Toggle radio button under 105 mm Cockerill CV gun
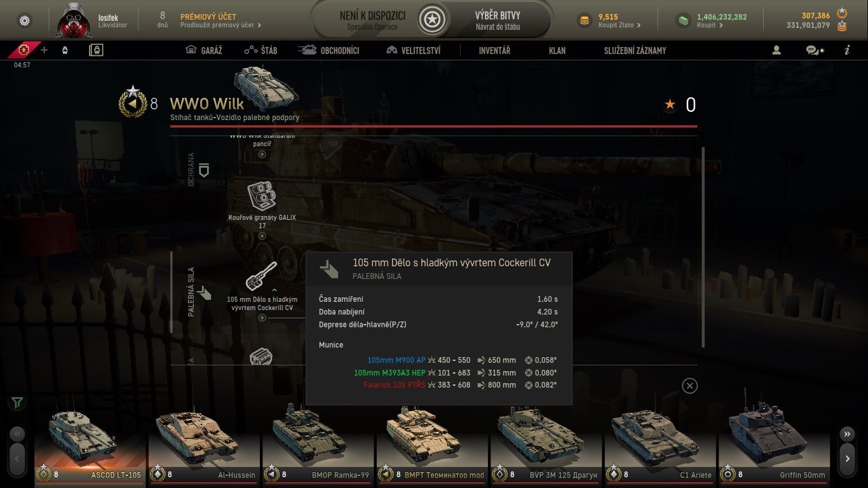868x488 pixels. click(262, 317)
